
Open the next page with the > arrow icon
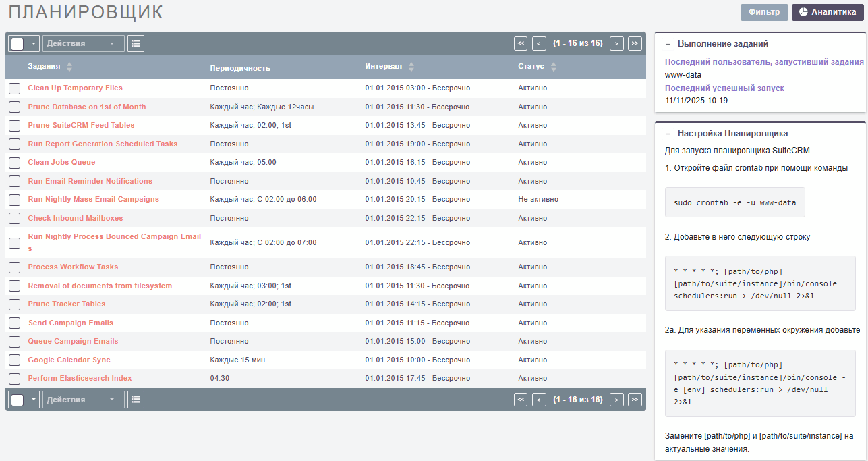(x=616, y=43)
